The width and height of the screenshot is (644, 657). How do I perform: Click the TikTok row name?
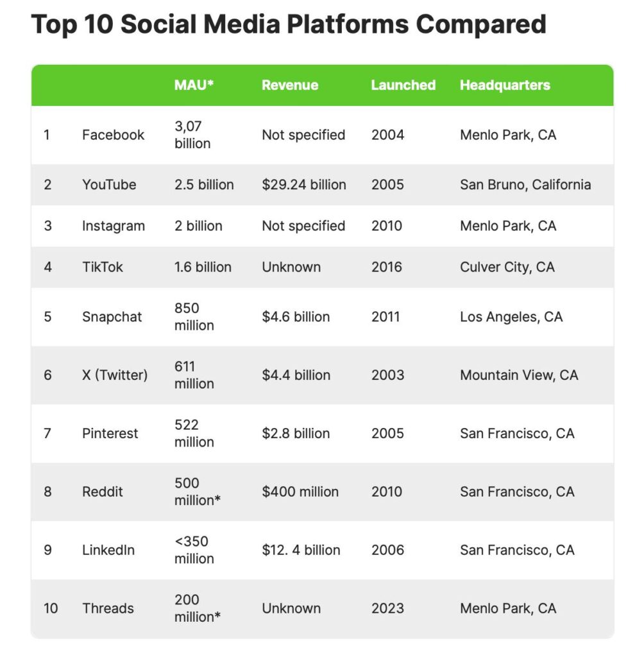pos(103,267)
